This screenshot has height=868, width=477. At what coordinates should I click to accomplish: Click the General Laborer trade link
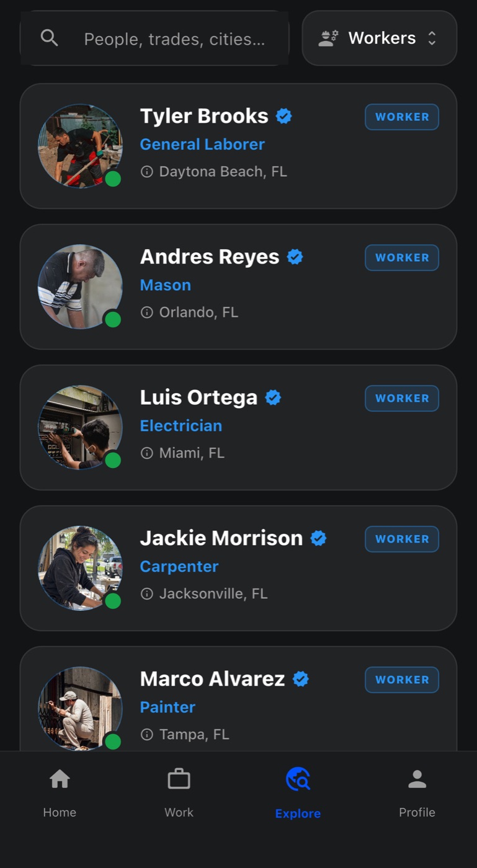point(202,144)
